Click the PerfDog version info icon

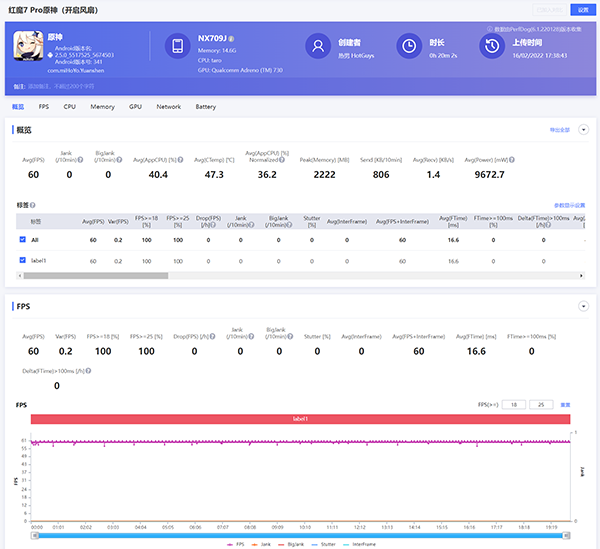(489, 29)
